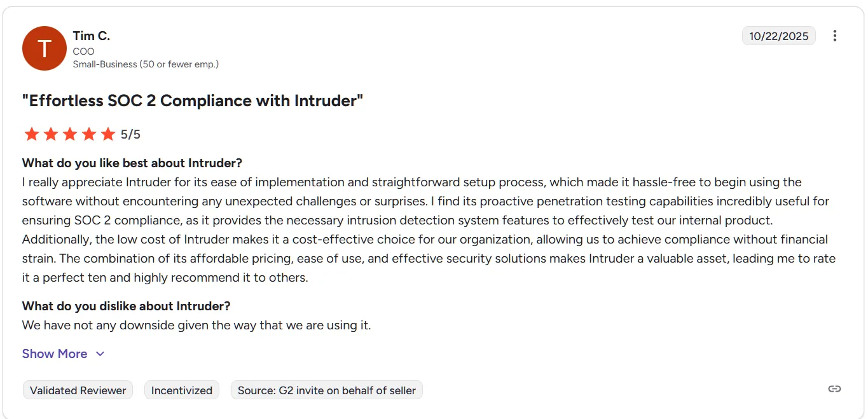Image resolution: width=868 pixels, height=419 pixels.
Task: Click the second red star
Action: [51, 134]
